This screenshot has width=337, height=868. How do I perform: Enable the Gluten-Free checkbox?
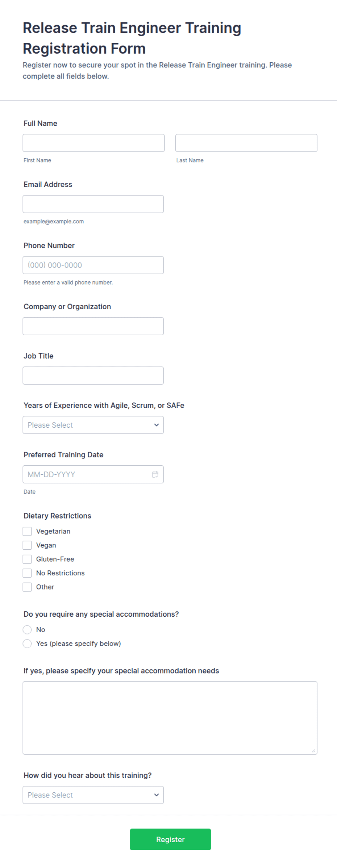click(x=27, y=559)
